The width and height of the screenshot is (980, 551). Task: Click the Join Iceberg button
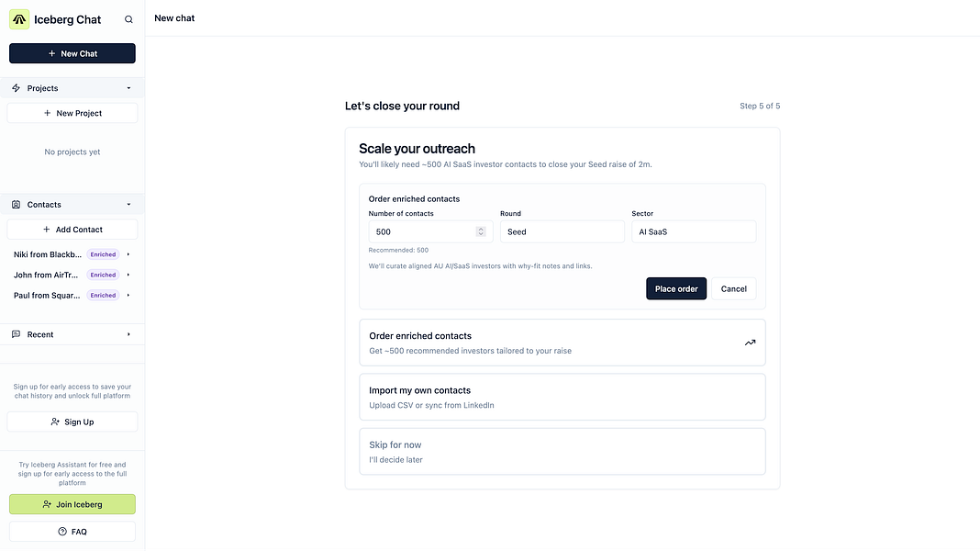click(x=72, y=504)
